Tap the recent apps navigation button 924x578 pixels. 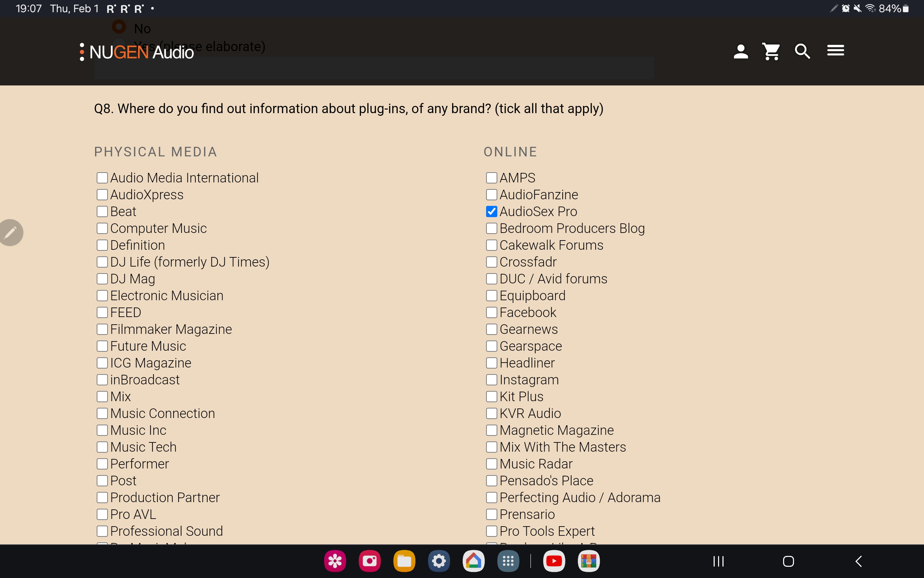[x=718, y=561]
